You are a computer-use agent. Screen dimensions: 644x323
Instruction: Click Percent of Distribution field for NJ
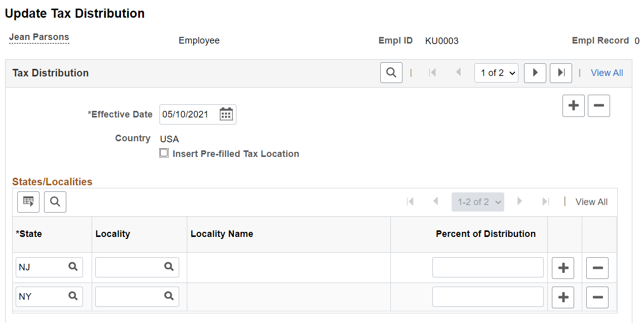pos(488,267)
